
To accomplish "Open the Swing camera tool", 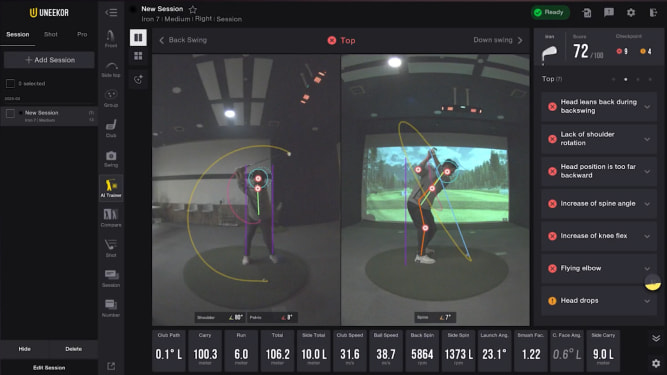I will (111, 159).
